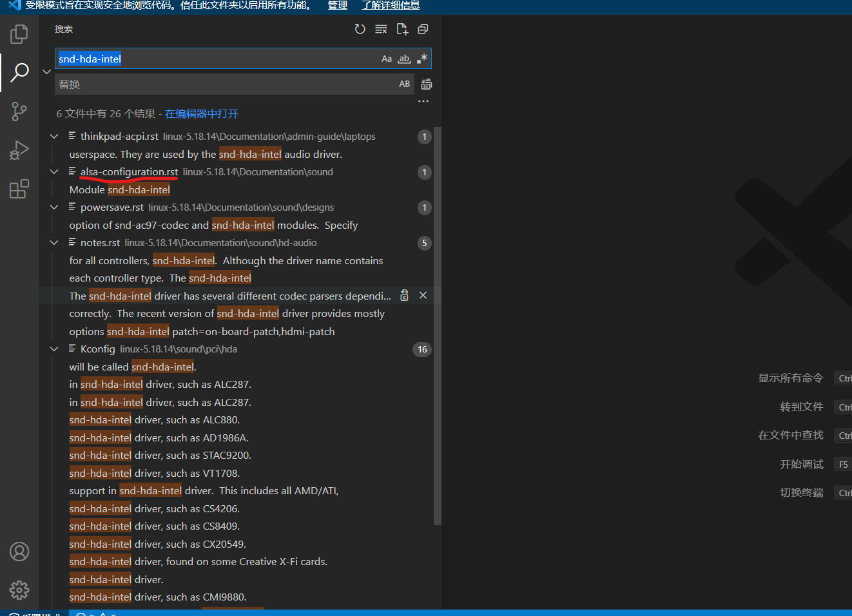Click the Refresh search results icon
Viewport: 852px width, 616px height.
tap(360, 29)
